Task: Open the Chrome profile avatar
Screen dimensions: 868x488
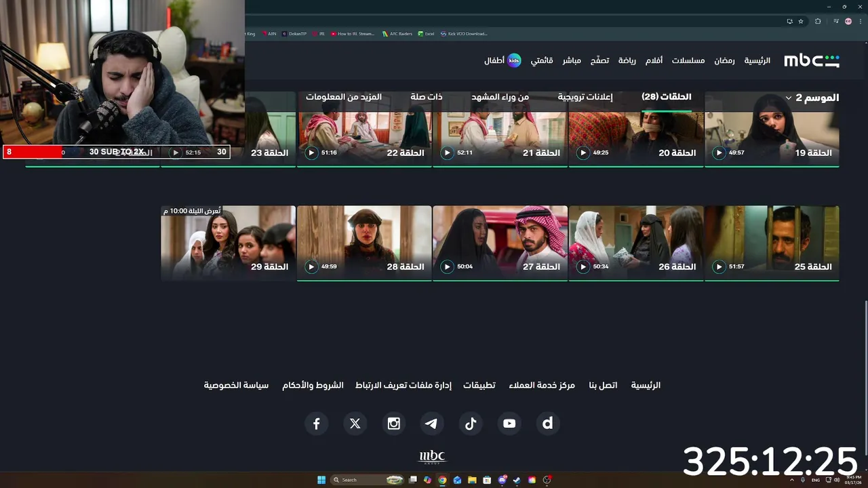Action: coord(848,21)
